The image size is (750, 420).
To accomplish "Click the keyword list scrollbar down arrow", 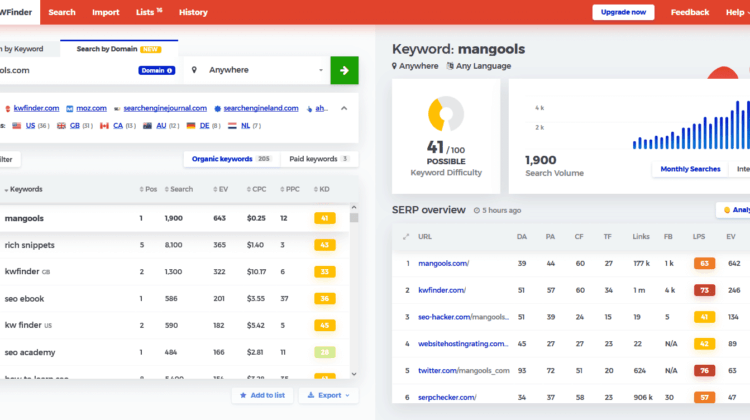I will click(354, 374).
